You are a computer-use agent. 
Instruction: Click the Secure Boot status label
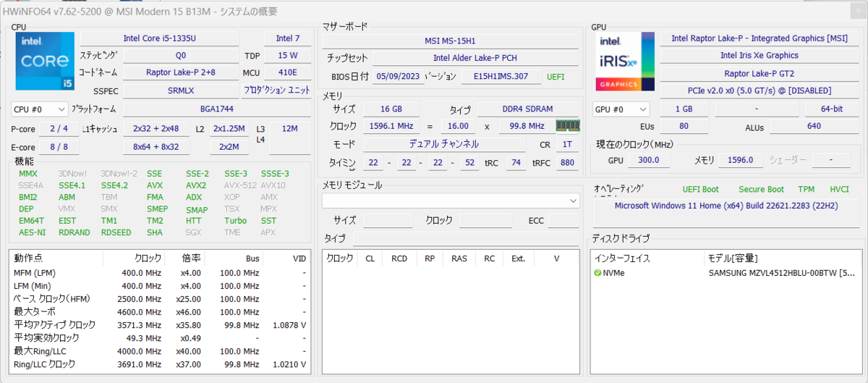pyautogui.click(x=761, y=189)
